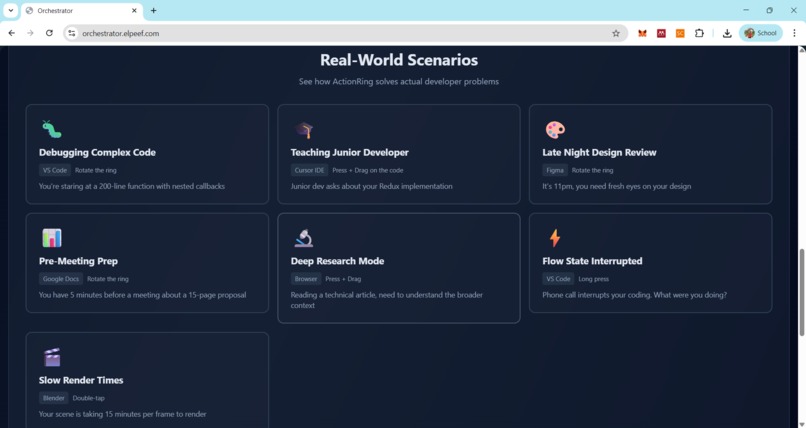The image size is (806, 428).
Task: Click the page vertical scrollbar thumb
Action: pos(801,292)
